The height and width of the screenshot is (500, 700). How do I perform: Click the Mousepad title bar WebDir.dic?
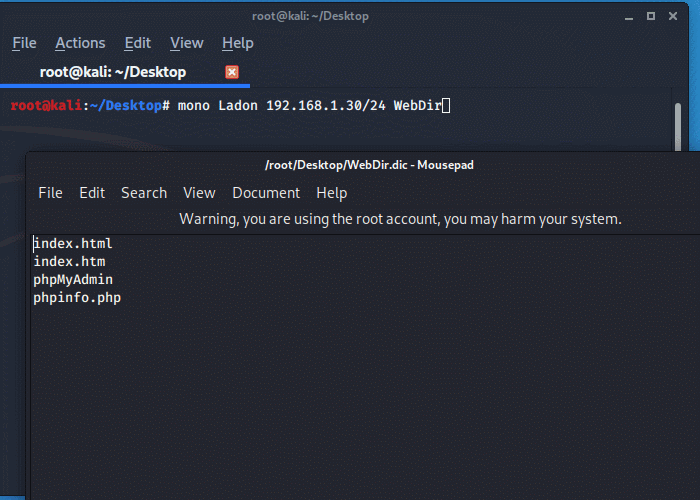[369, 165]
